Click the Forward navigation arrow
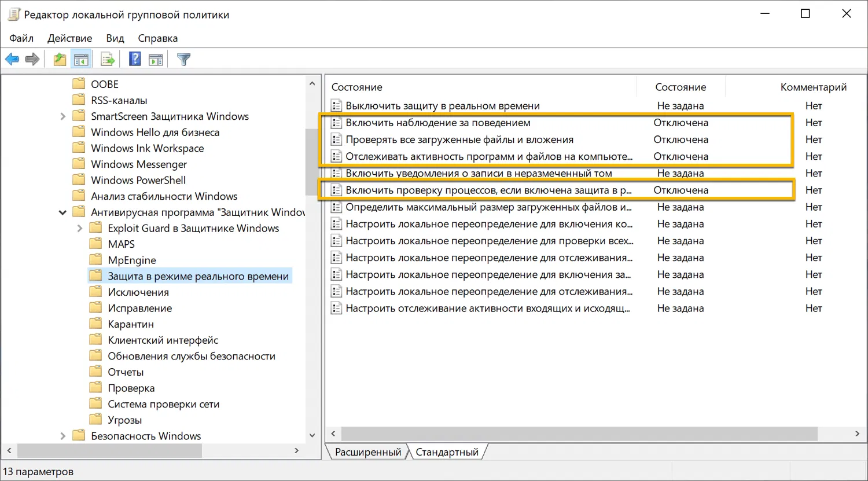This screenshot has width=868, height=481. [x=32, y=58]
